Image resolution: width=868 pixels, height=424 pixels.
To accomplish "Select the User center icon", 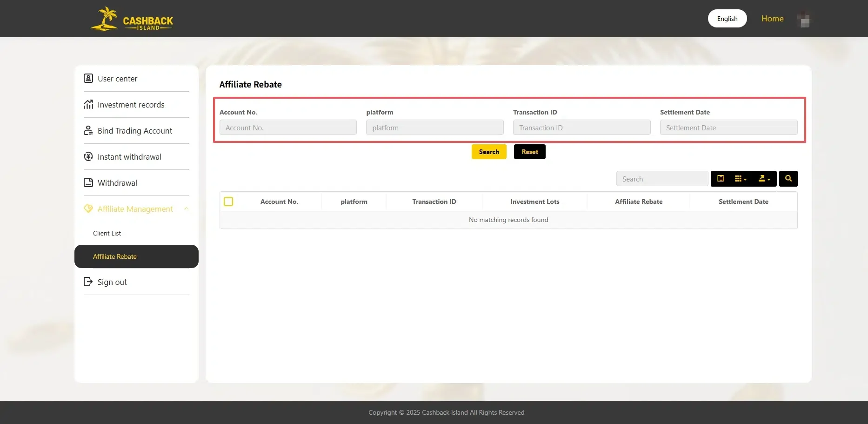I will (88, 78).
